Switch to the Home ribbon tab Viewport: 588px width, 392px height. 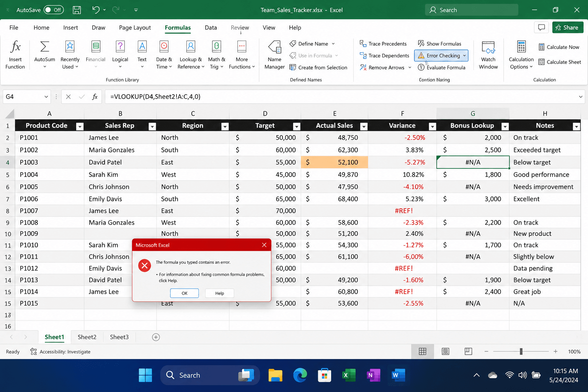[41, 28]
